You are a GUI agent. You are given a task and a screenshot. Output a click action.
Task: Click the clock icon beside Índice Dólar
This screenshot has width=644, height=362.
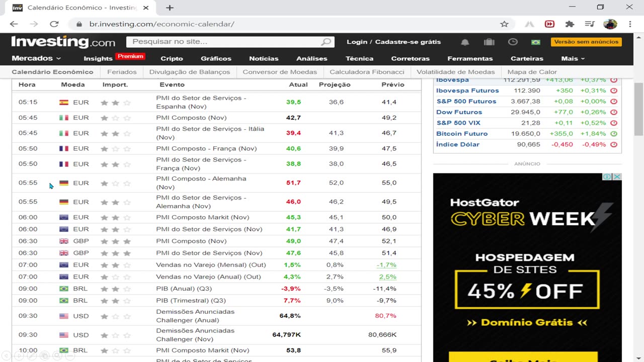pos(614,145)
